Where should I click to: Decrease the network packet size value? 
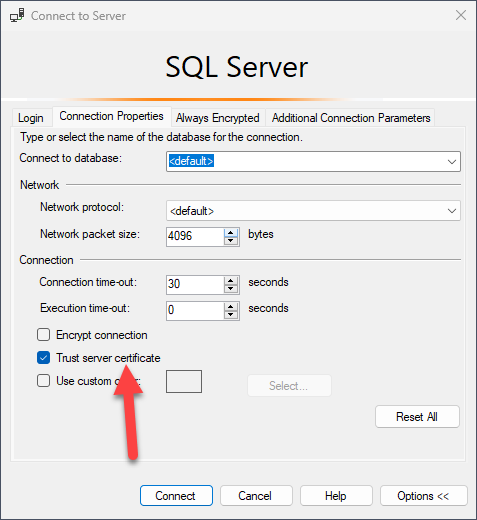[x=231, y=241]
